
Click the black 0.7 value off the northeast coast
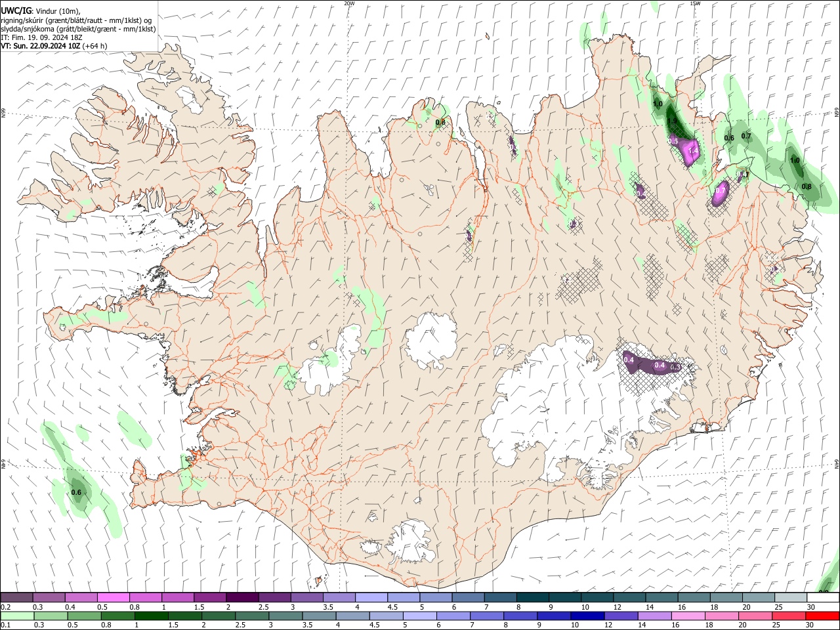click(746, 136)
